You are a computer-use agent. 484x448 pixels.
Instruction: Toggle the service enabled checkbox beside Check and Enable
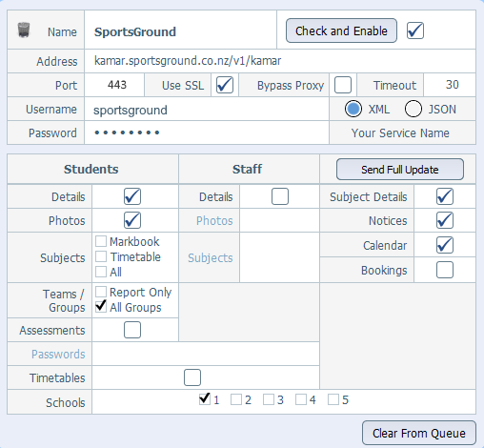[x=415, y=31]
